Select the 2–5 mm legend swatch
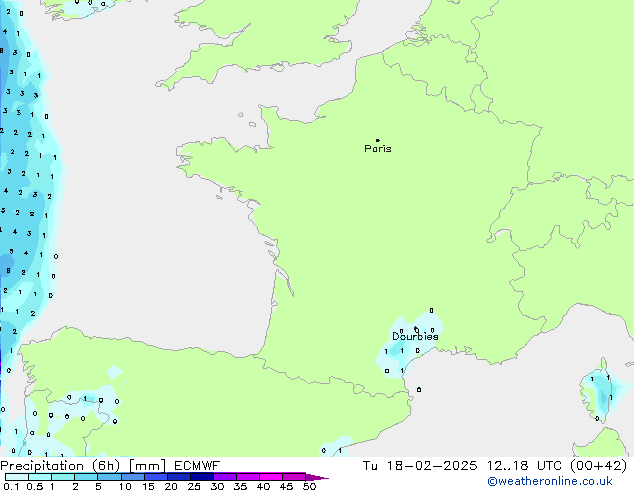This screenshot has width=634, height=490. click(x=86, y=477)
